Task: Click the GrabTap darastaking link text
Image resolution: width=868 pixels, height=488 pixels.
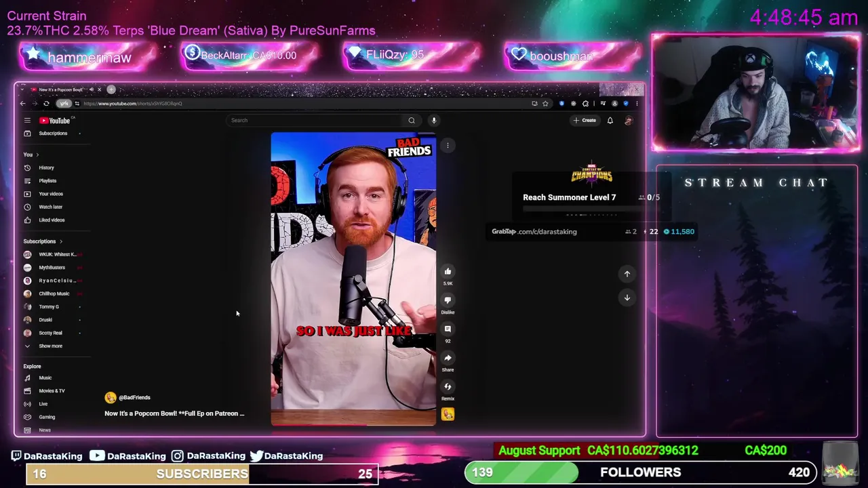Action: pyautogui.click(x=534, y=232)
